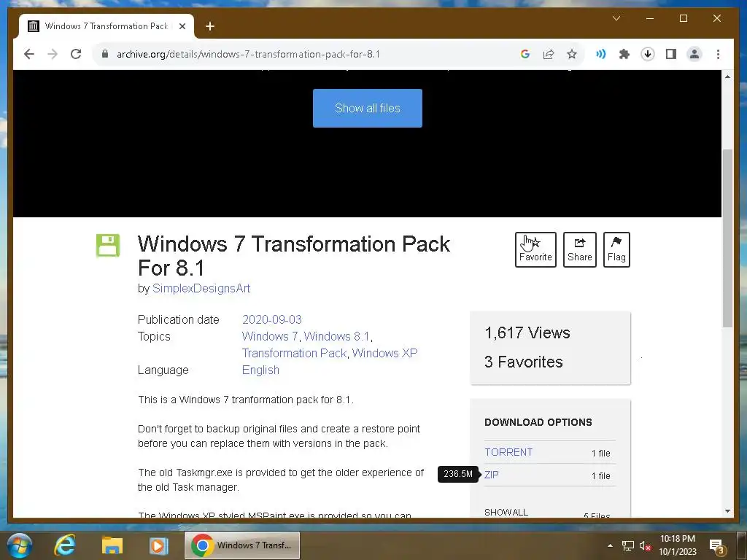Click the English language link
The image size is (747, 560).
(x=260, y=370)
